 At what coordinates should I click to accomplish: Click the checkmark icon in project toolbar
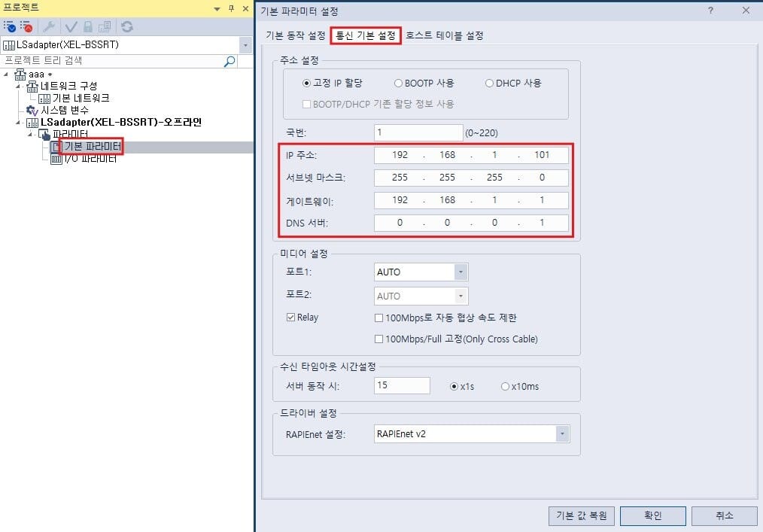71,26
